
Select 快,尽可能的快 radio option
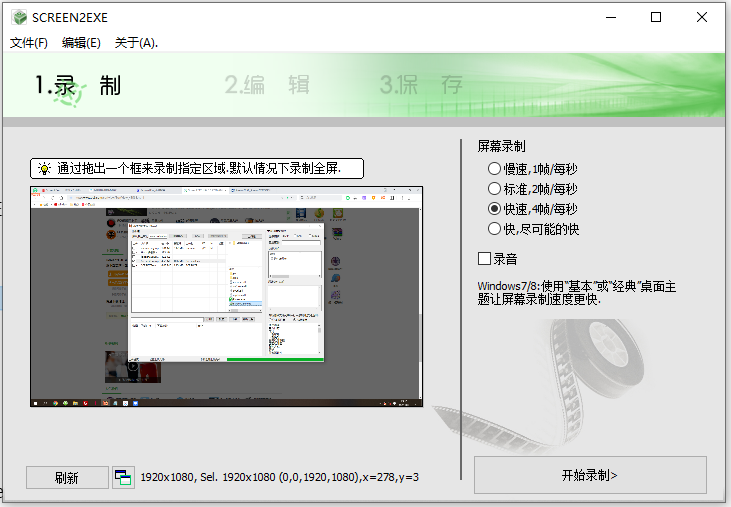coord(533,229)
